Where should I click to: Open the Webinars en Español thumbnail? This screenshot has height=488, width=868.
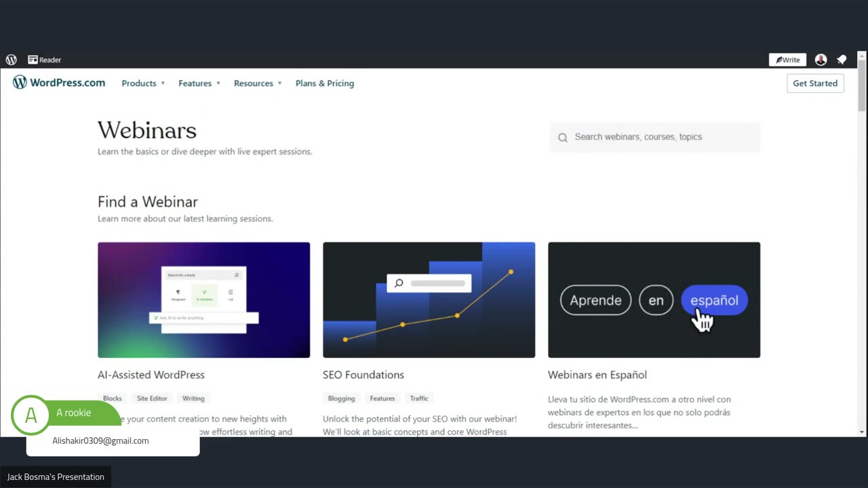pyautogui.click(x=654, y=300)
